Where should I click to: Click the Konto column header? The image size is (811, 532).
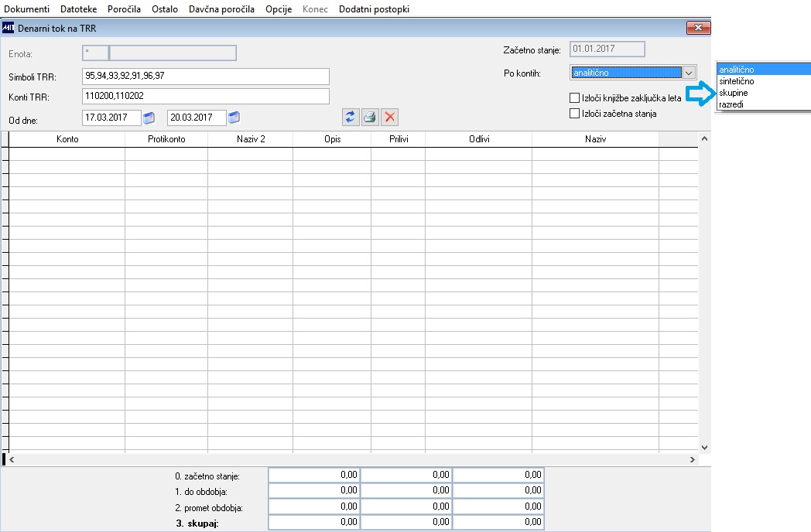click(67, 139)
